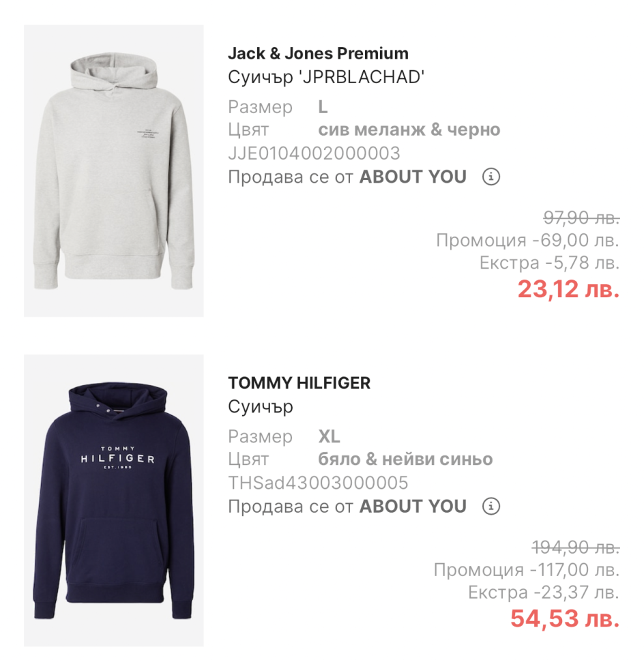Click crossed-out price 194,90 лв.

pyautogui.click(x=576, y=547)
